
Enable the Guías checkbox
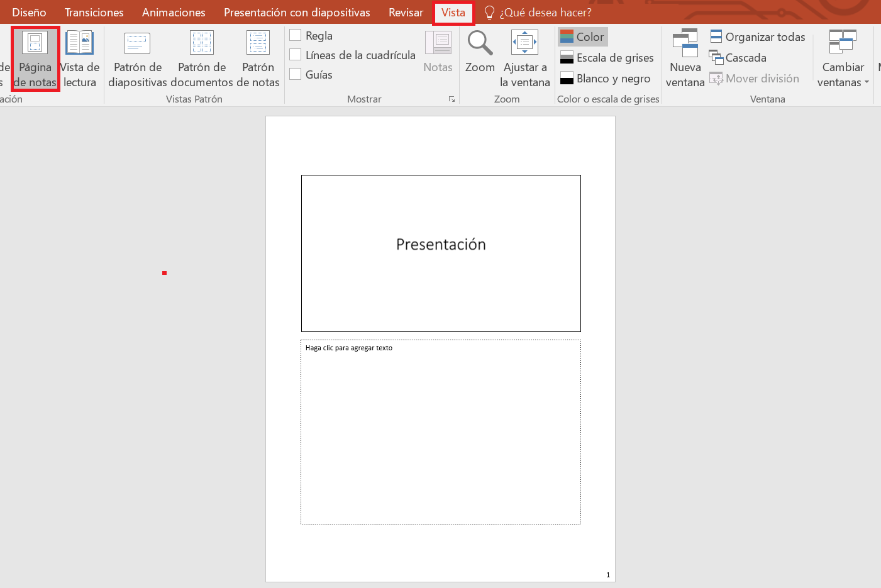point(296,74)
